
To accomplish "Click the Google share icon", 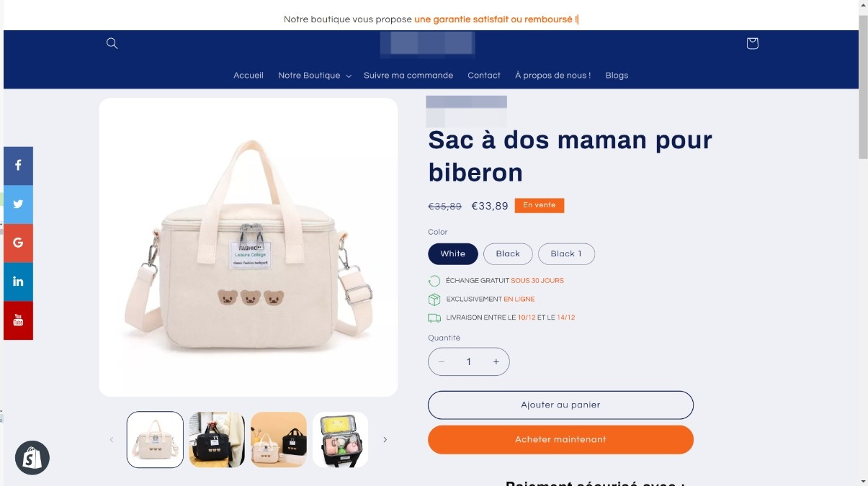I will coord(18,243).
